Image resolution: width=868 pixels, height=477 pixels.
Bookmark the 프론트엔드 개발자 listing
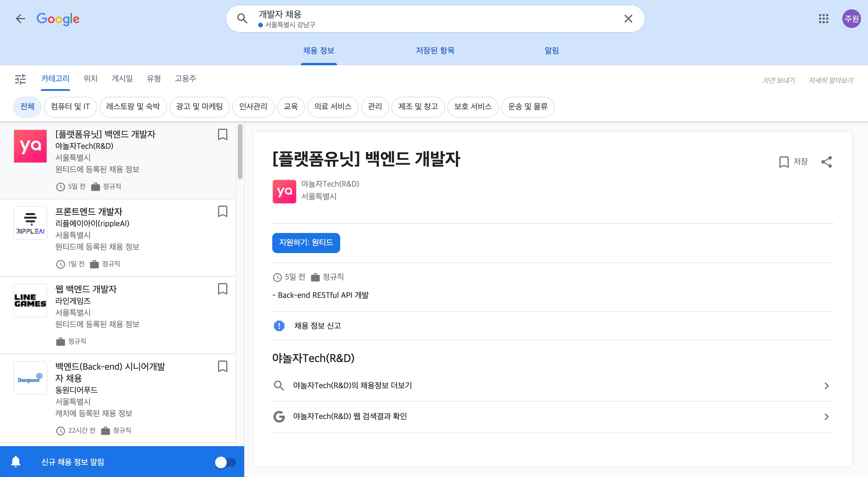click(x=222, y=211)
